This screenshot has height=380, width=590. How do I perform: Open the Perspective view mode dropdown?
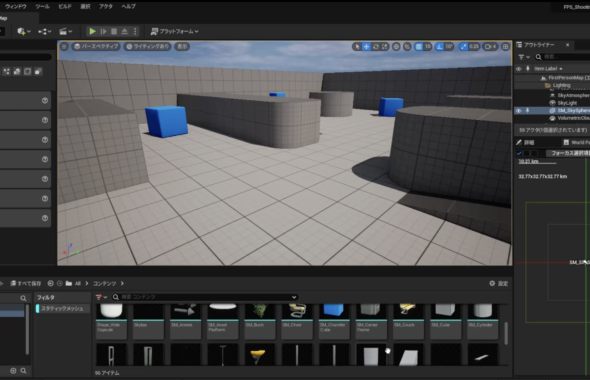point(96,47)
